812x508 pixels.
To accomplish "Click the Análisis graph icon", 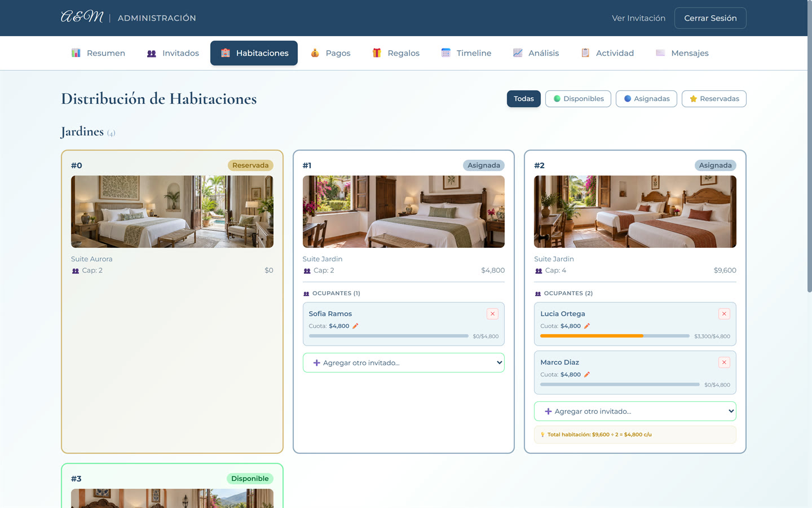I will pos(518,53).
